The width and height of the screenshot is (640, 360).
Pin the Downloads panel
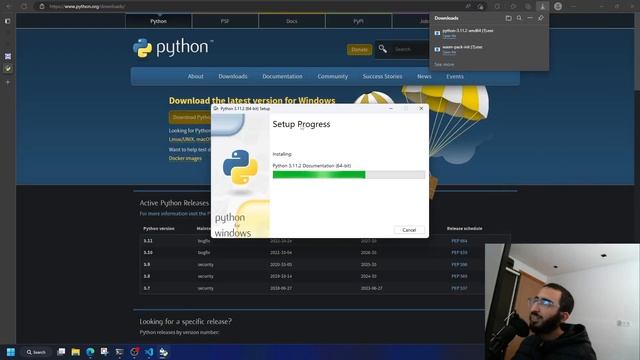click(x=540, y=18)
